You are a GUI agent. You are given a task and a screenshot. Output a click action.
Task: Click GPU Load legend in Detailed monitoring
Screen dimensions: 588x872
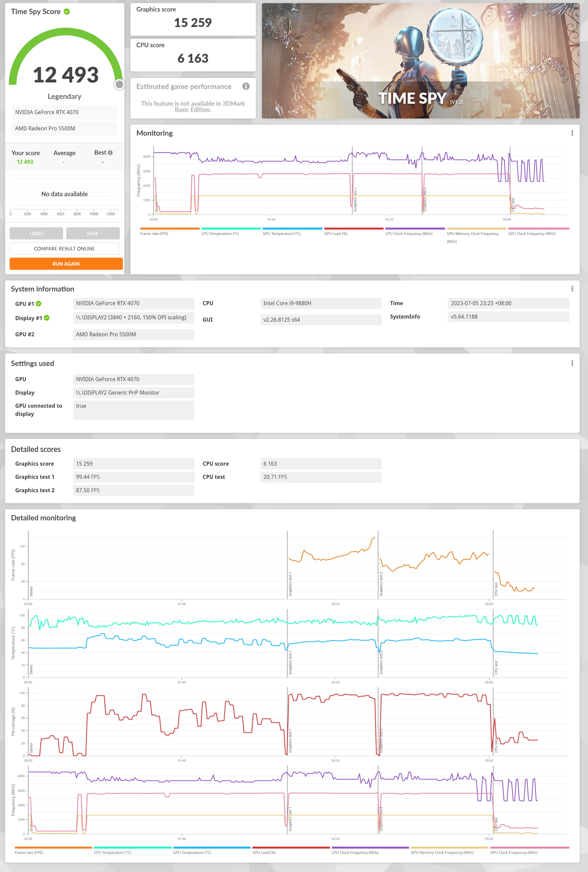[x=291, y=850]
